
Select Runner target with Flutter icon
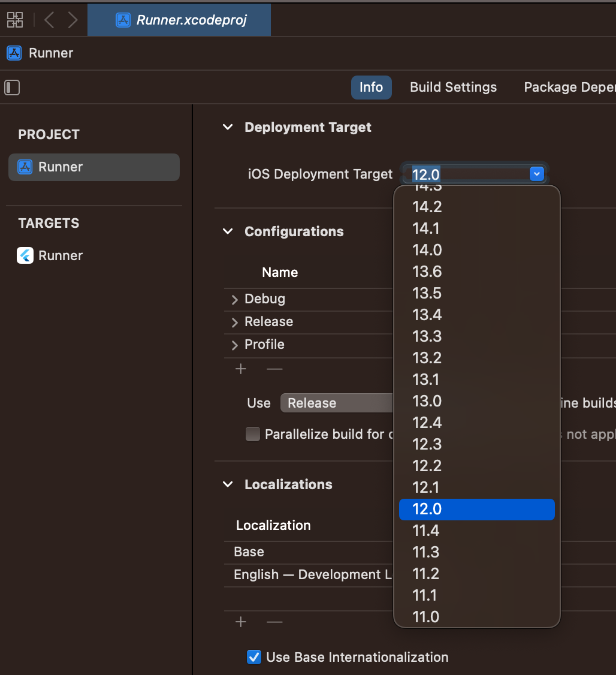[50, 256]
